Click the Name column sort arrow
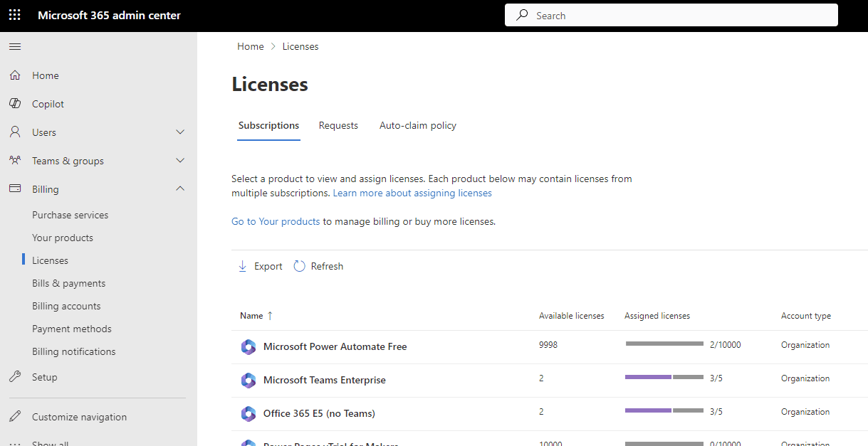The width and height of the screenshot is (868, 446). [x=270, y=316]
